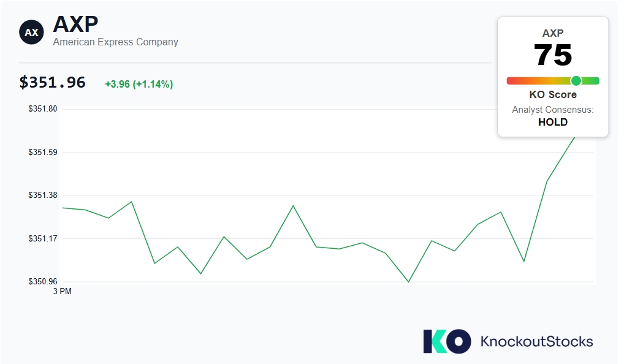Click the 75 score number

coord(553,55)
